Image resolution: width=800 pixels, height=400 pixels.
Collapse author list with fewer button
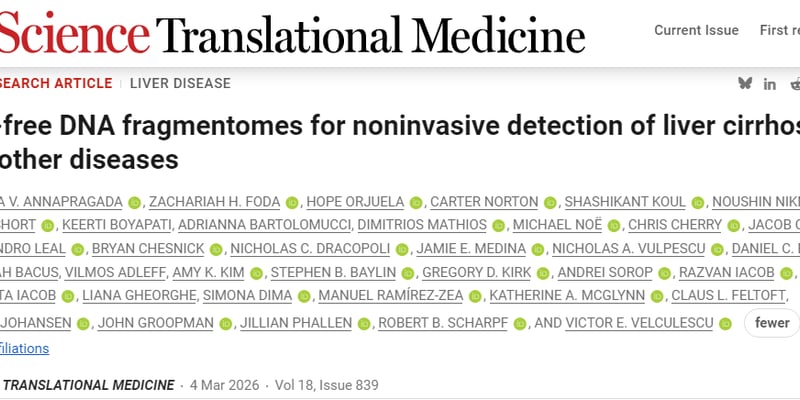pos(771,322)
